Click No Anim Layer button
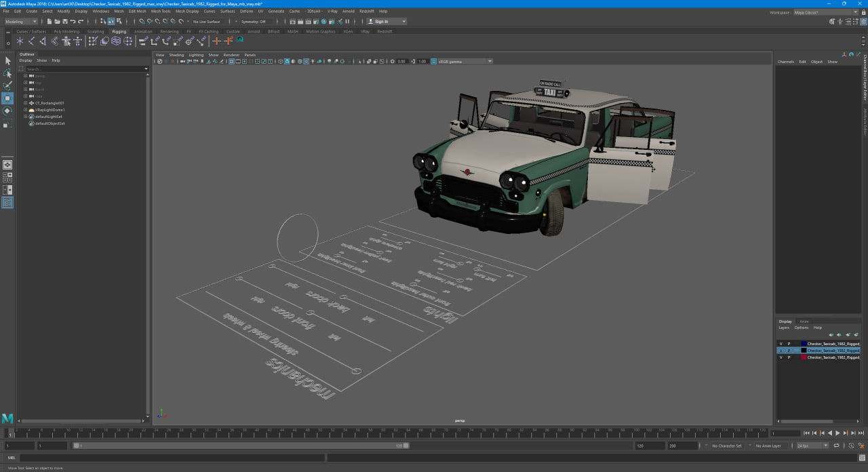The height and width of the screenshot is (472, 868). coord(768,446)
